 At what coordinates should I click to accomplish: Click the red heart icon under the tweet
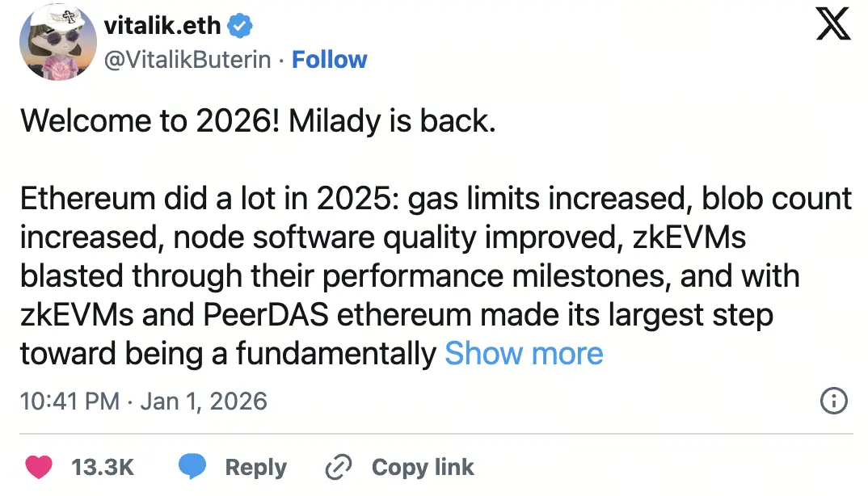tap(37, 467)
